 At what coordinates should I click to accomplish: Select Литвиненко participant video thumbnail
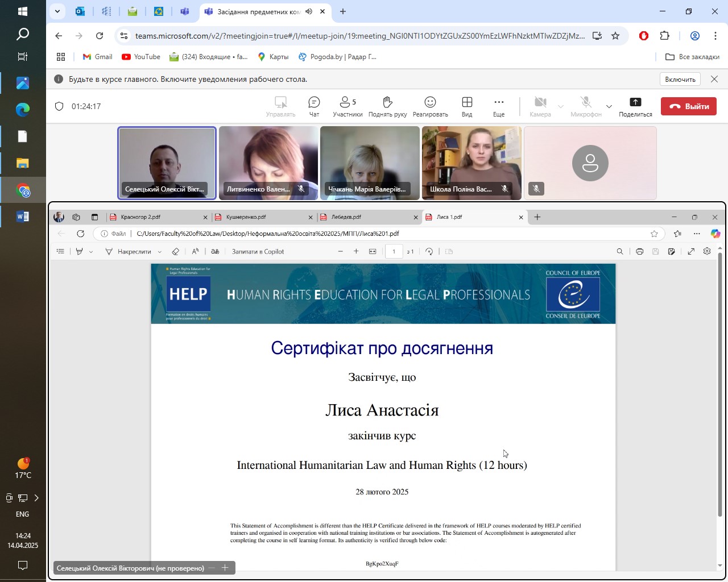268,163
